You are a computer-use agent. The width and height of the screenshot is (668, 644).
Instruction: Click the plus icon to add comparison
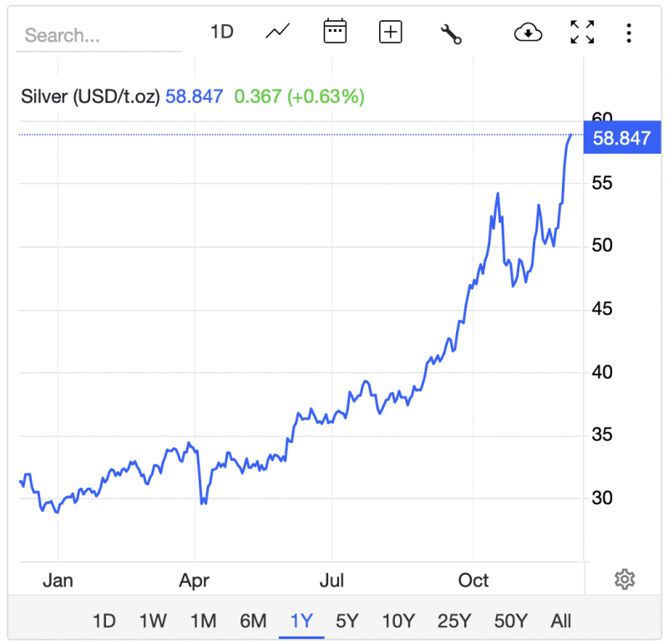[x=391, y=33]
